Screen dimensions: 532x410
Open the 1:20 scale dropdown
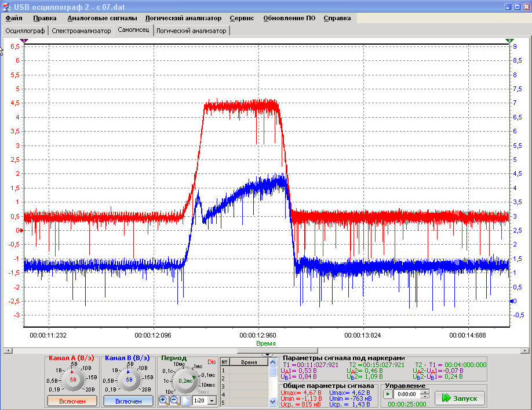(212, 401)
